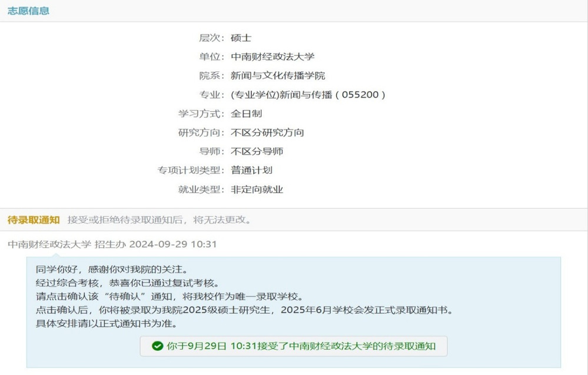Image resolution: width=588 pixels, height=375 pixels.
Task: Click the accepted 待录取通知 confirmation button
Action: (x=293, y=346)
